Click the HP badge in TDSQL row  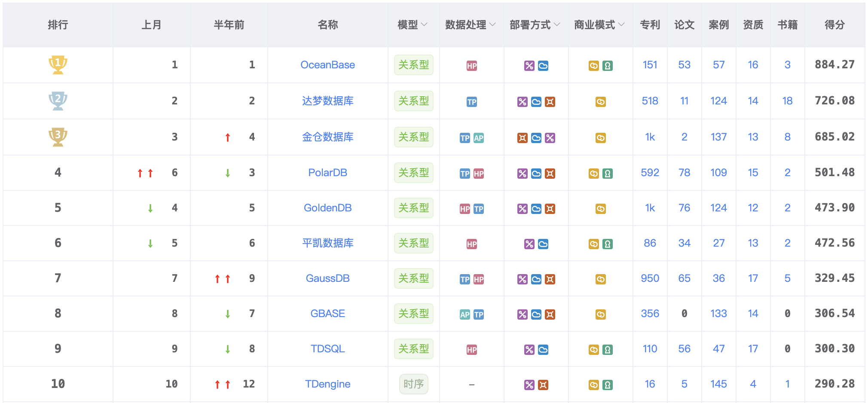472,350
